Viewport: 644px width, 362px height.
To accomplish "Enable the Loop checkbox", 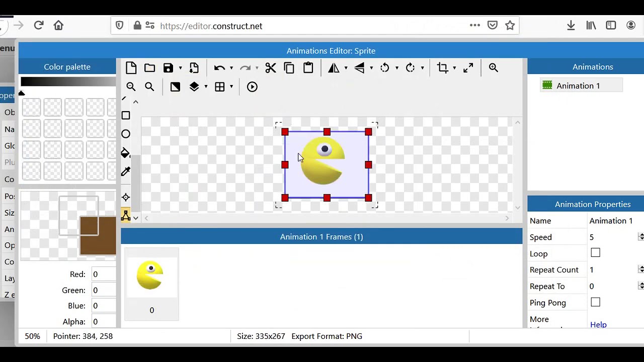I will pyautogui.click(x=596, y=253).
